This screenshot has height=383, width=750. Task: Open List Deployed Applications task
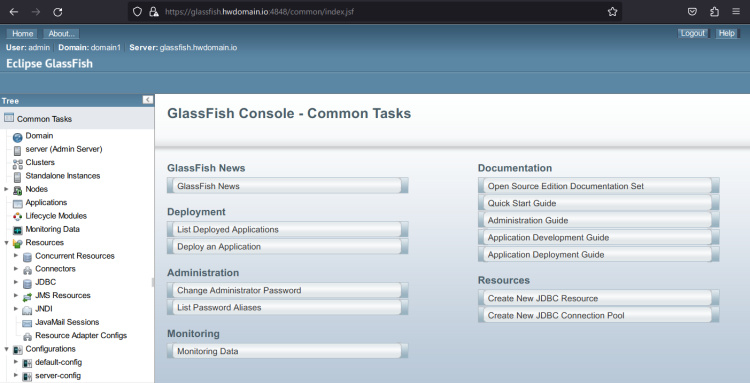[x=287, y=230]
